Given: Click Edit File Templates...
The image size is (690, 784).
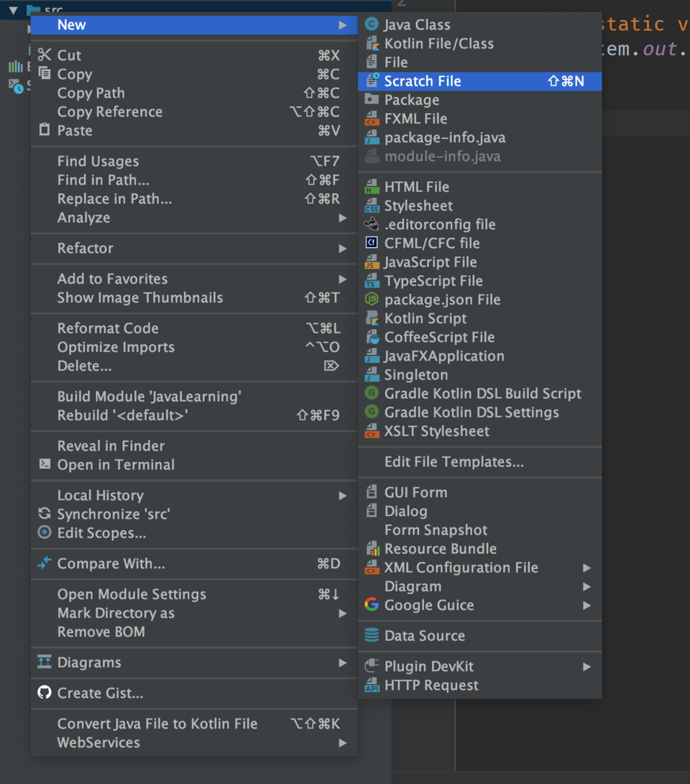Looking at the screenshot, I should (x=454, y=462).
